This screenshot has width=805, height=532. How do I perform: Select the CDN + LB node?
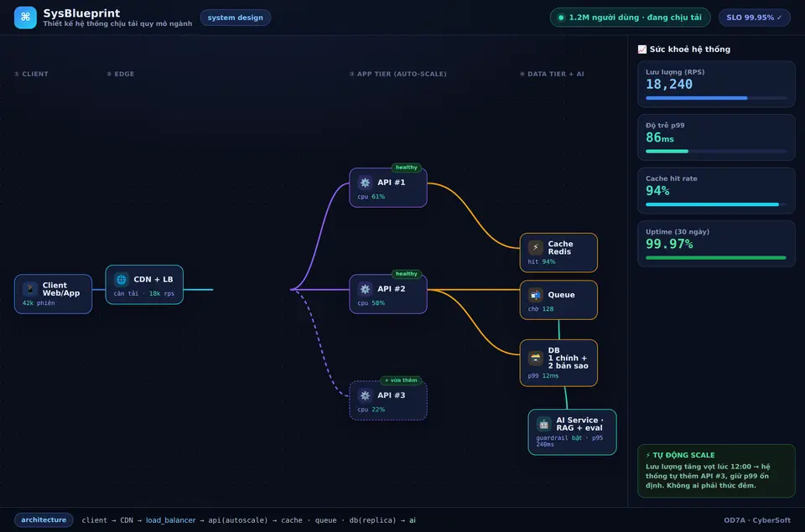144,285
